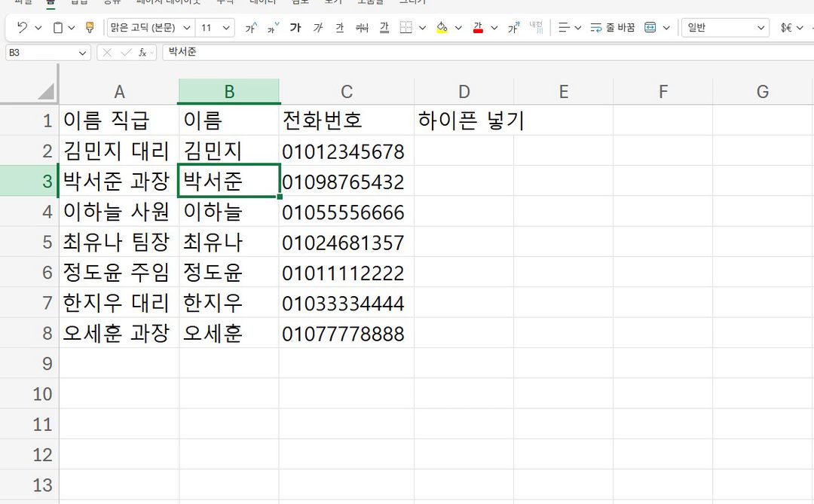The width and height of the screenshot is (814, 504).
Task: Select cell containing 01098765432
Action: 346,181
